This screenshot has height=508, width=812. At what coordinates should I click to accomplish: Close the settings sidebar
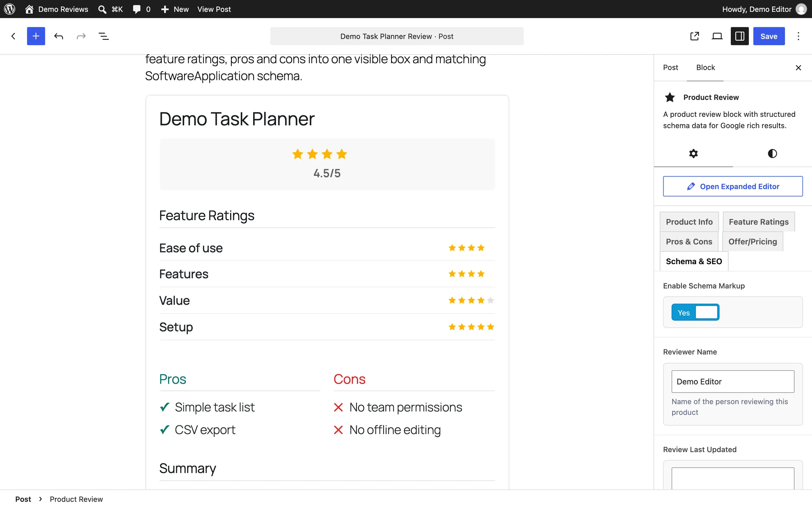(x=798, y=68)
